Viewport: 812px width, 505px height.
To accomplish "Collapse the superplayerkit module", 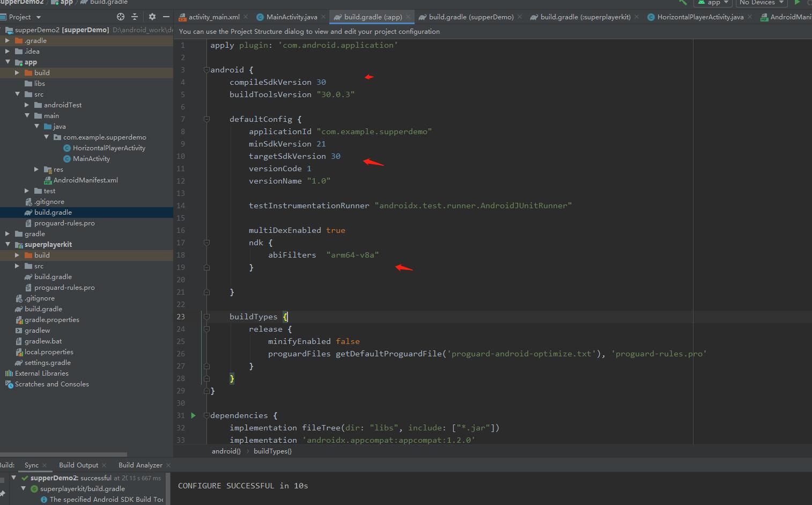I will point(8,244).
